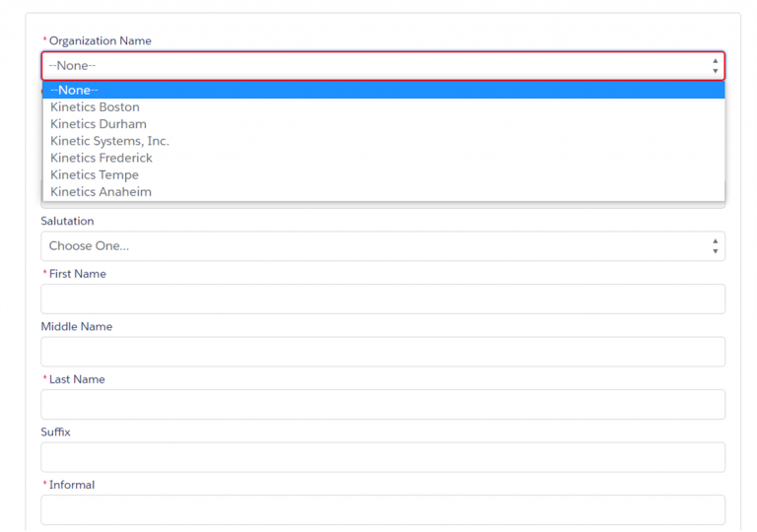Click the Salutation dropdown arrow icon
The height and width of the screenshot is (532, 757).
pos(715,246)
